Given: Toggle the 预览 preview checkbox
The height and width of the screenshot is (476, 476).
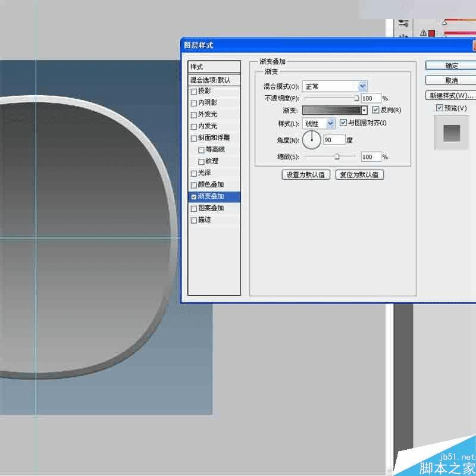Looking at the screenshot, I should 439,108.
